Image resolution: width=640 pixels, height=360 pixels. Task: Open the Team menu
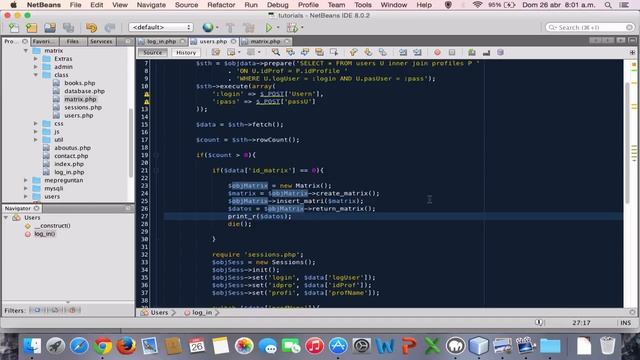tap(336, 5)
